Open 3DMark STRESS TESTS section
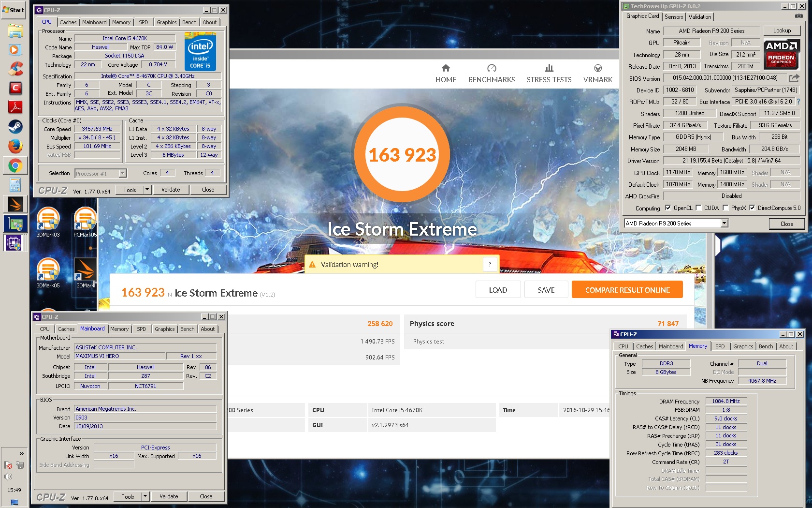The width and height of the screenshot is (812, 508). (x=549, y=74)
